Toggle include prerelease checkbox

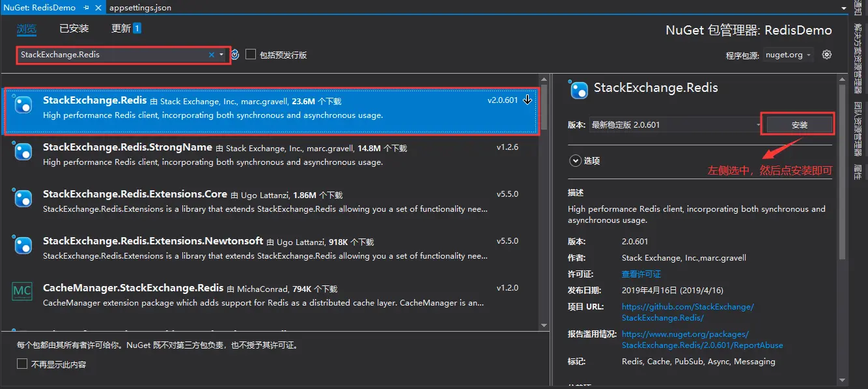pos(251,55)
